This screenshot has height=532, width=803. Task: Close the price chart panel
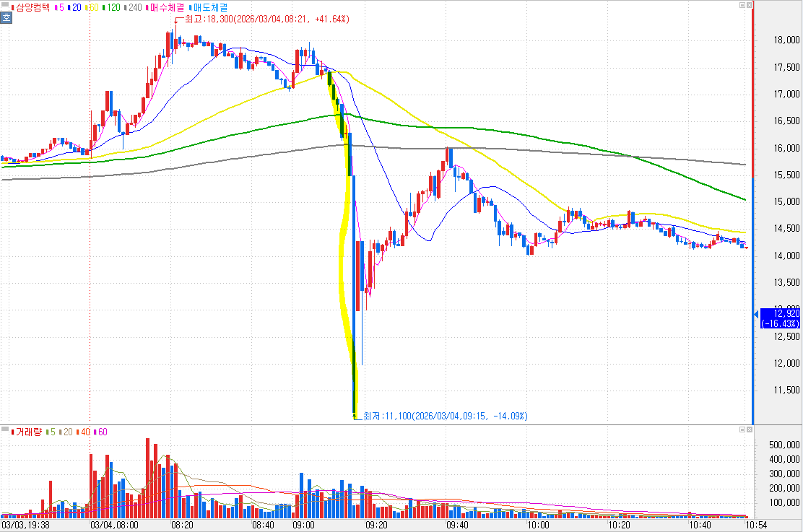coord(748,6)
